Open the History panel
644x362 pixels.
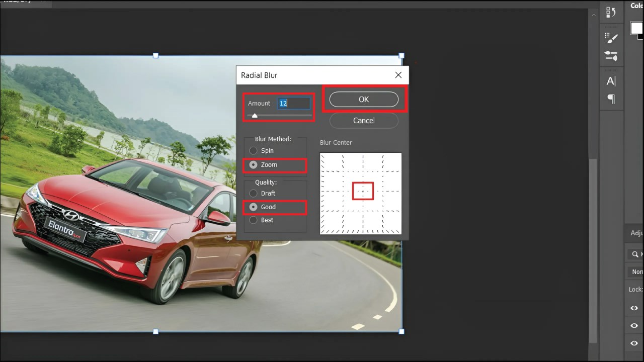click(x=611, y=12)
